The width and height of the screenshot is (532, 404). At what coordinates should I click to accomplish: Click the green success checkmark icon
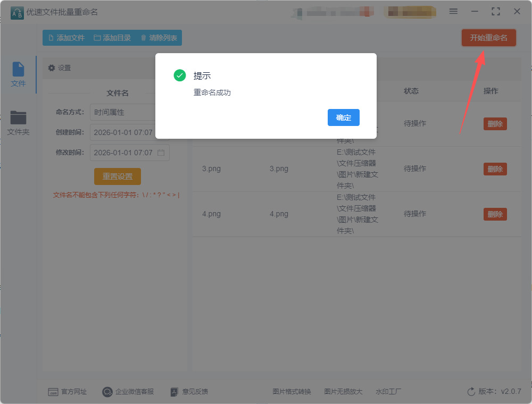pyautogui.click(x=179, y=75)
